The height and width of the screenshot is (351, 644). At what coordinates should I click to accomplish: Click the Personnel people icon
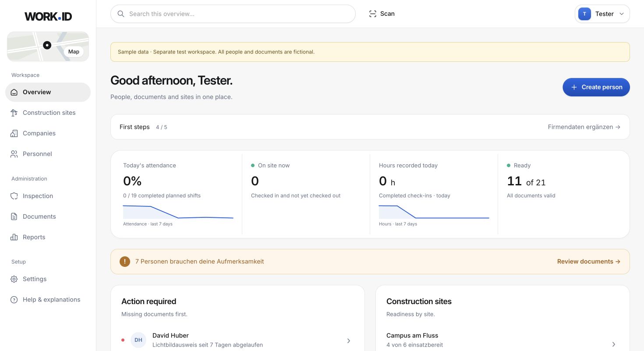click(14, 154)
